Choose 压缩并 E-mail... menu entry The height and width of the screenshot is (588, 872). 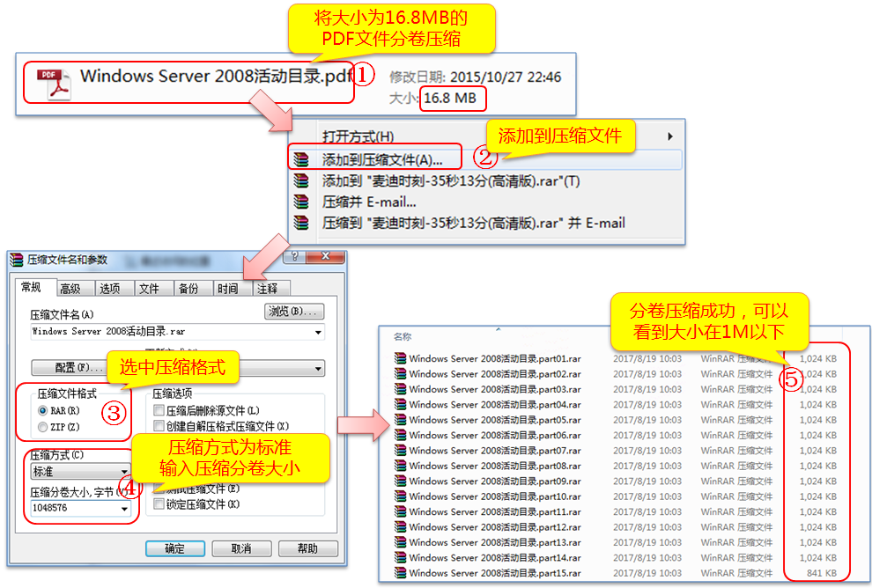(485, 202)
